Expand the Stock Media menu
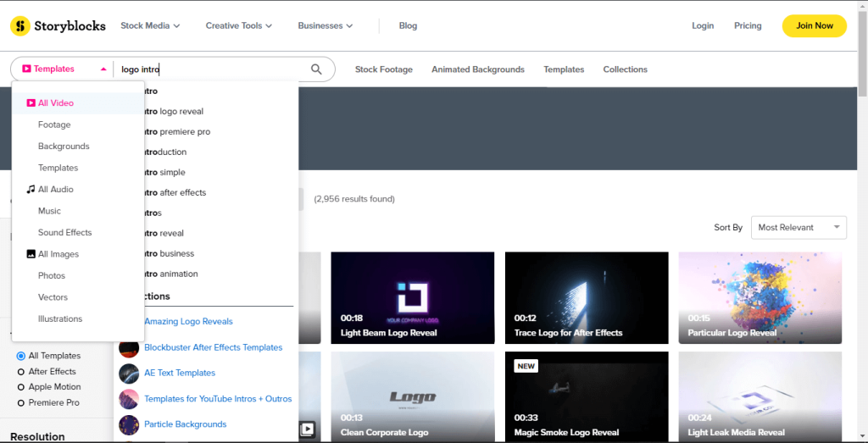 [x=150, y=25]
